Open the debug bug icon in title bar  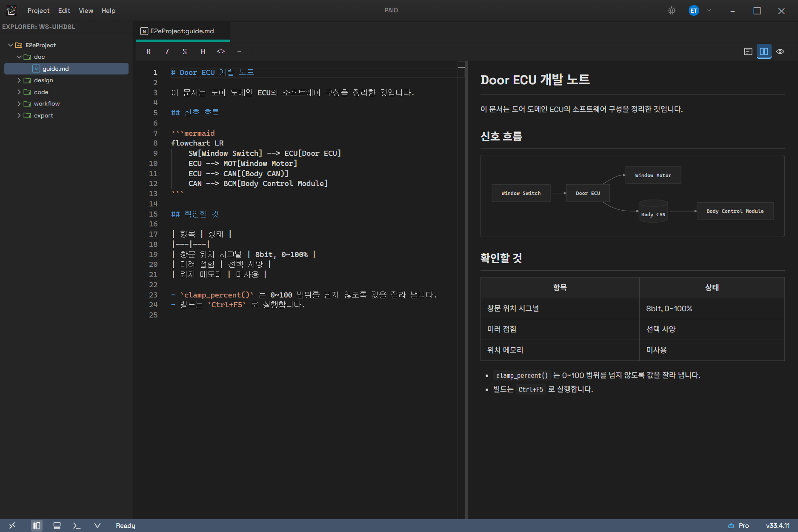[672, 11]
